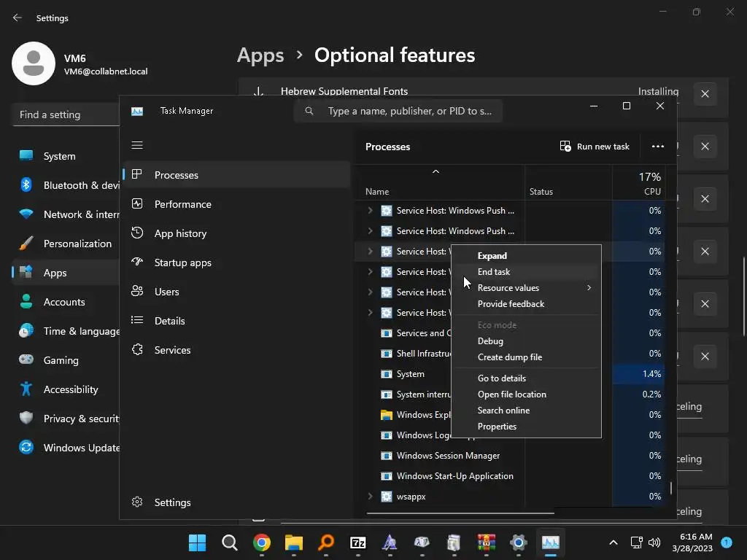The height and width of the screenshot is (560, 747).
Task: Click the wsappx gear icon
Action: (x=387, y=496)
